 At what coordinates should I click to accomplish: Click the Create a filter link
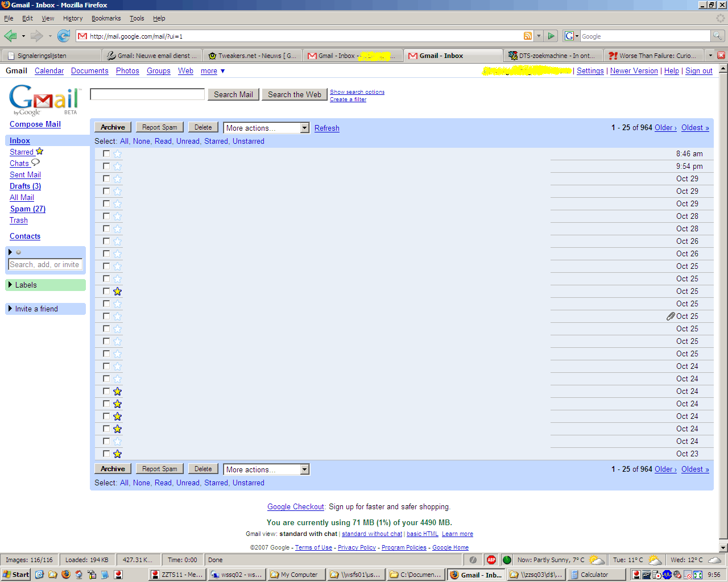click(348, 99)
